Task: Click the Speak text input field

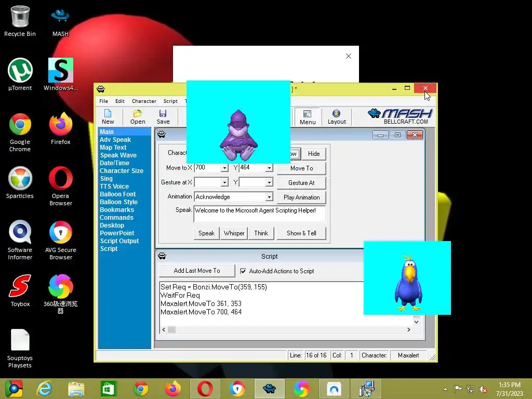Action: pos(260,214)
